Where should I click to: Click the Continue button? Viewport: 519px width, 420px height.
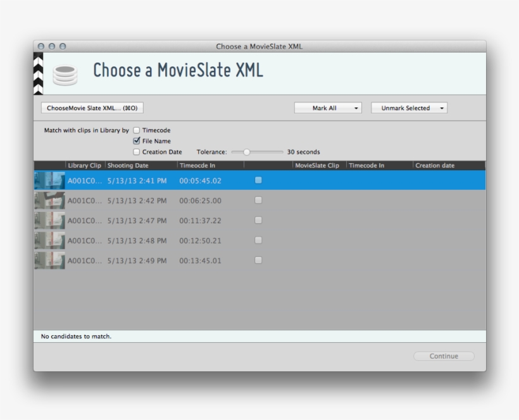[x=444, y=355]
